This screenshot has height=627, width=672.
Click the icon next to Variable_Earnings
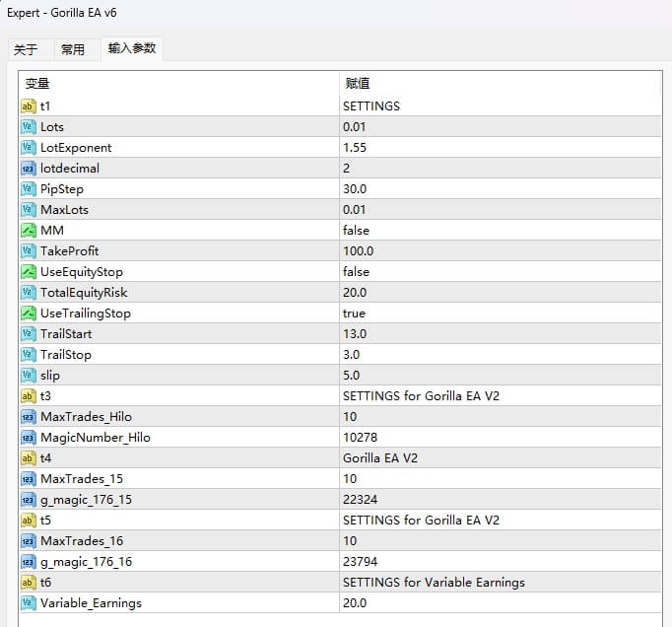coord(29,602)
